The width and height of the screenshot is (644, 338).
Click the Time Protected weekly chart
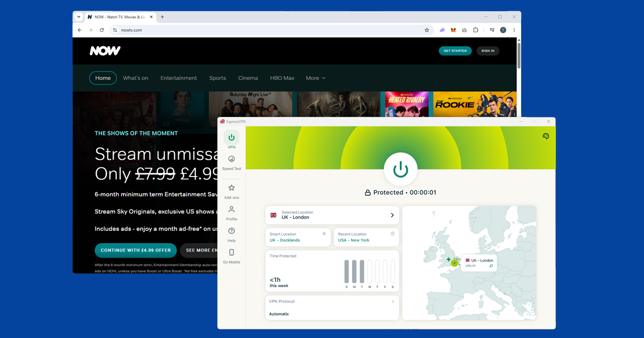point(369,274)
